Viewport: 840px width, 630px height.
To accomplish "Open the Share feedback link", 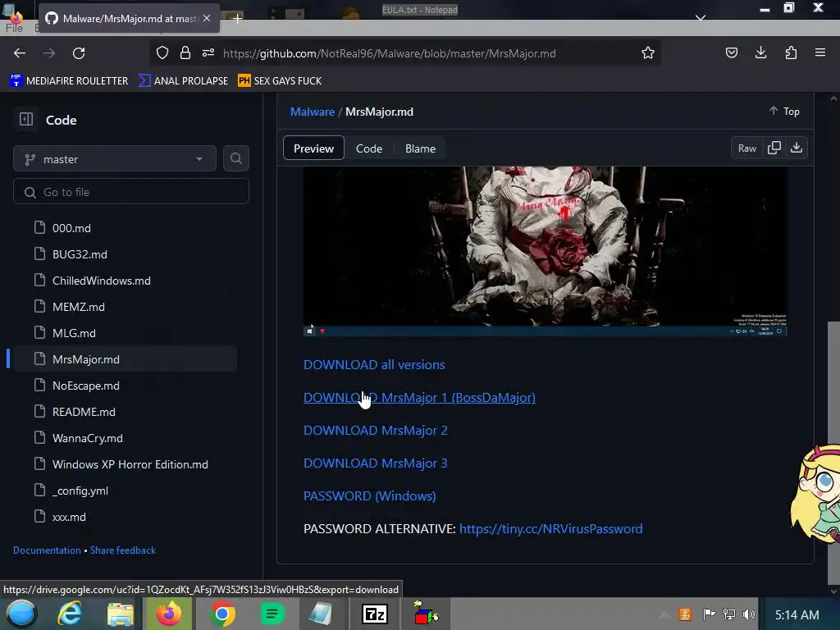I will click(123, 550).
